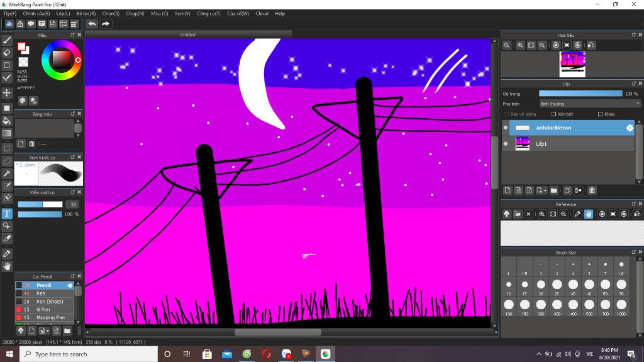Pick color on hue color wheel

61,60
